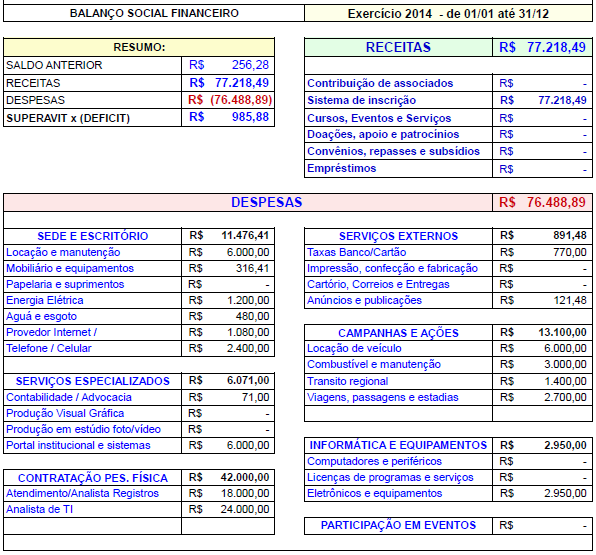Select Energia Elétrica label
The height and width of the screenshot is (555, 596).
coord(45,300)
